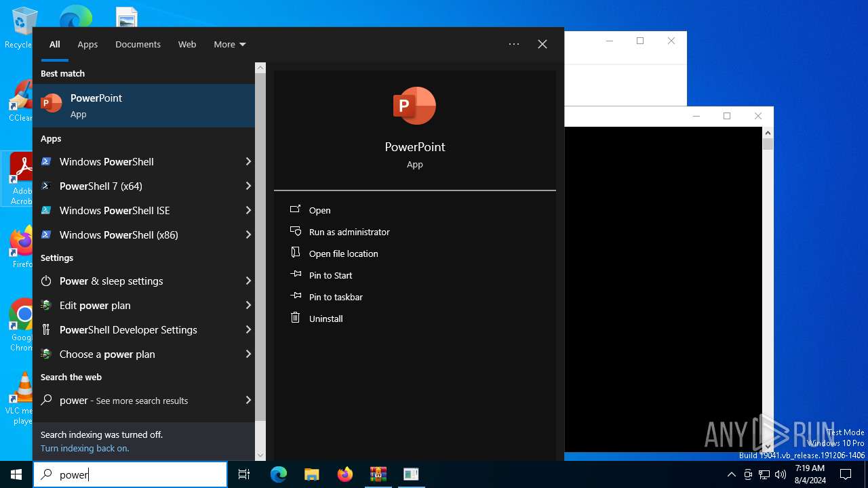This screenshot has width=868, height=488.
Task: Click the Uninstall trash icon
Action: coord(295,318)
